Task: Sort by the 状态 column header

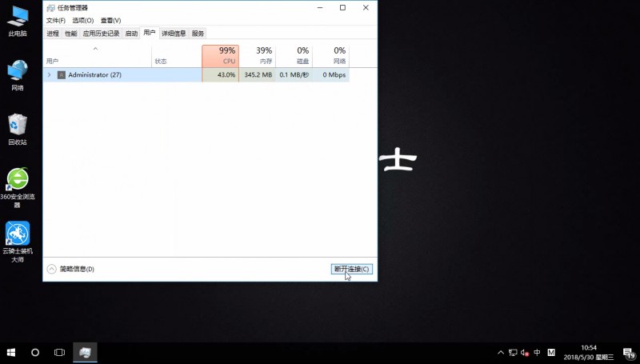Action: [x=176, y=56]
